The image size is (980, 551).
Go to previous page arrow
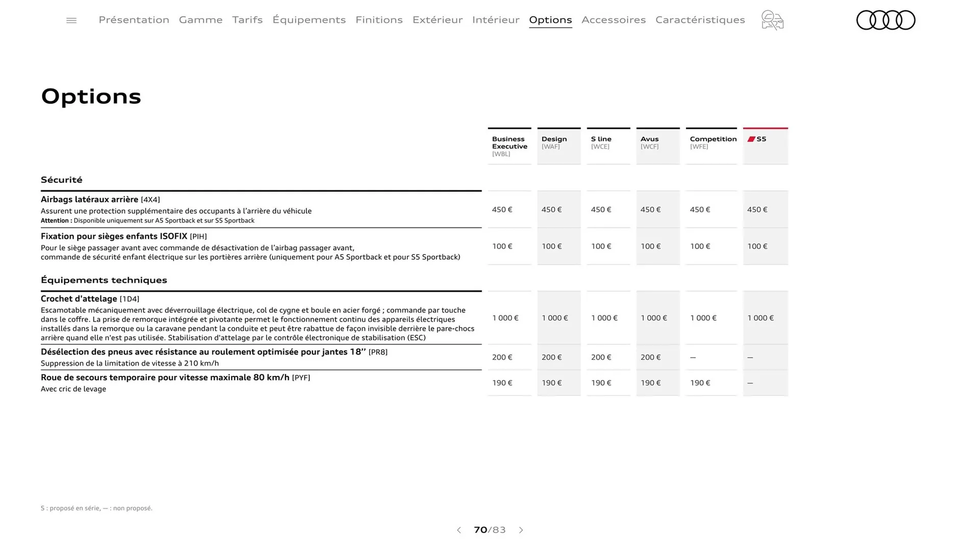coord(459,530)
